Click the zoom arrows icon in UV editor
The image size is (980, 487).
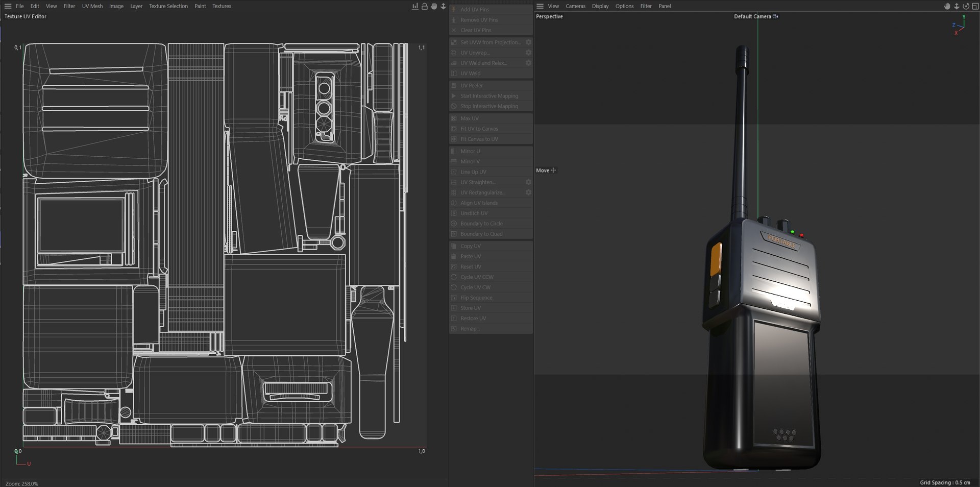[x=443, y=6]
